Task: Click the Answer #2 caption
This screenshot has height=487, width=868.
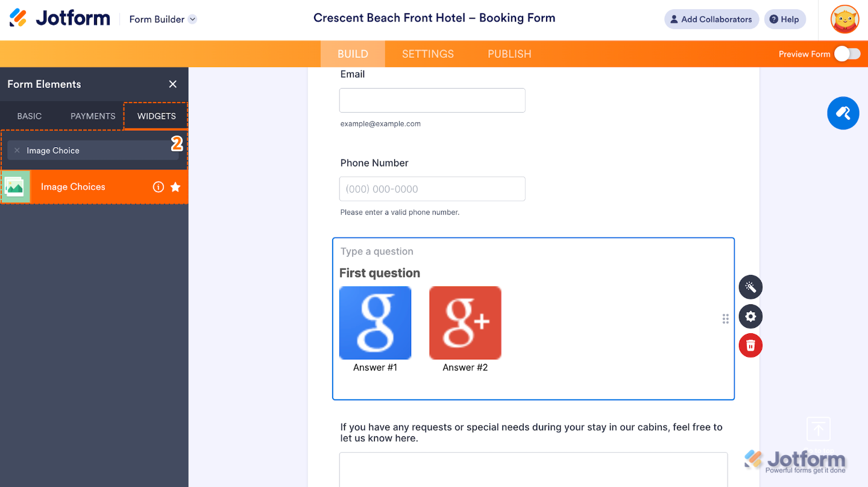Action: (x=465, y=367)
